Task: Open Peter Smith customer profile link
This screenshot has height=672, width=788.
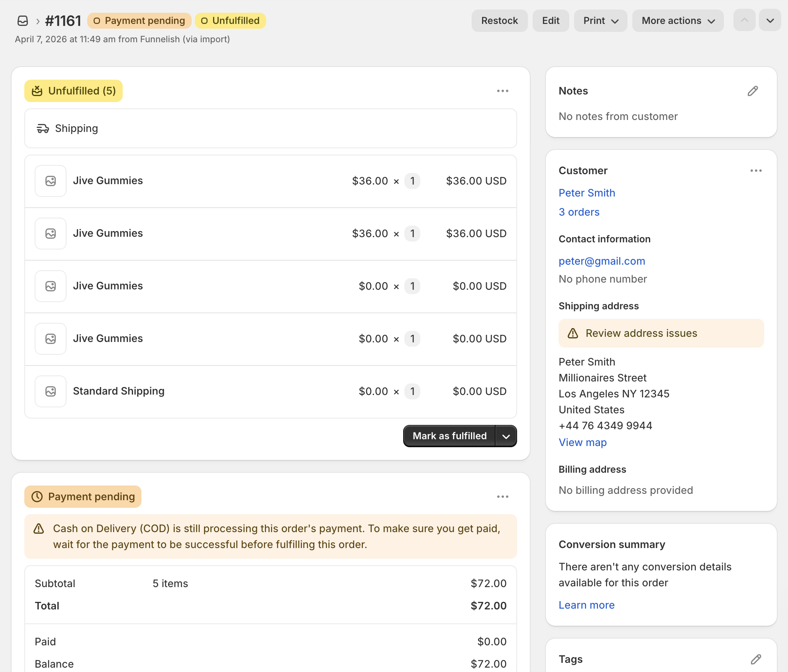Action: click(x=587, y=193)
